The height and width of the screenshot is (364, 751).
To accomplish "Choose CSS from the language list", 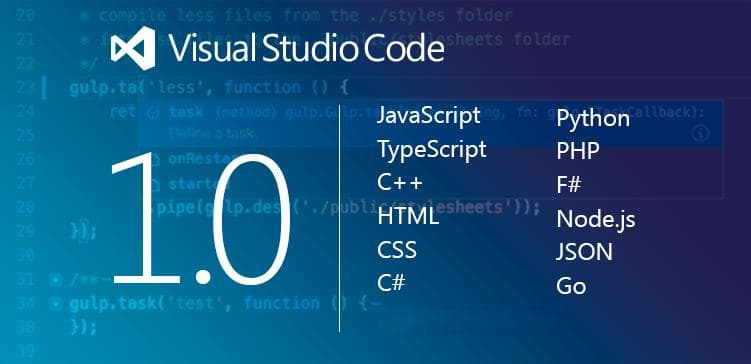I will point(397,250).
